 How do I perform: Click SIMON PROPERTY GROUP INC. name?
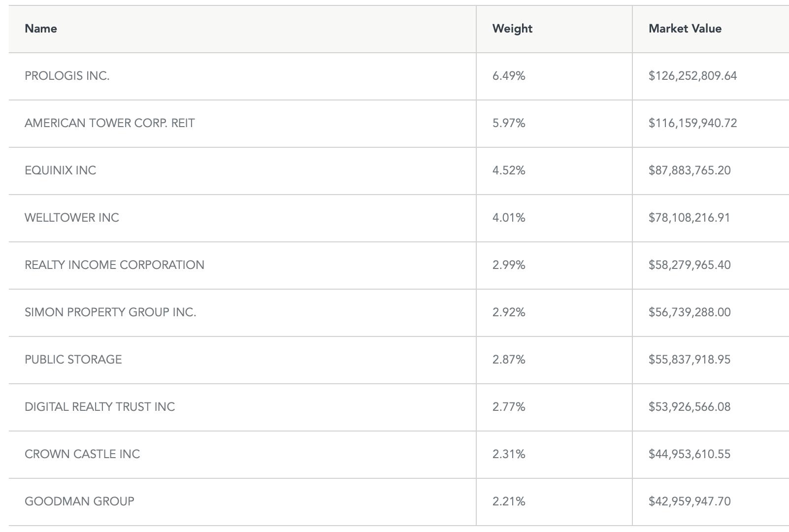click(110, 312)
